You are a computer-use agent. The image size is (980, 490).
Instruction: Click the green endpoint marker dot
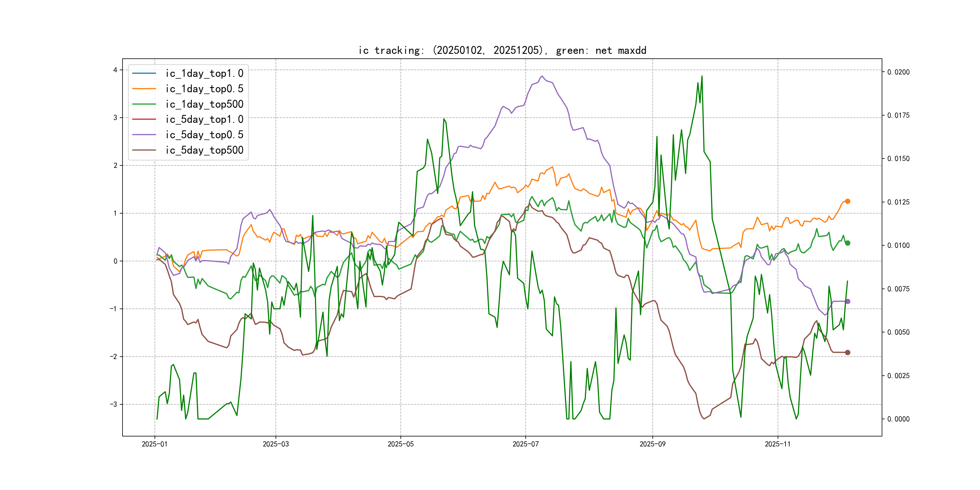click(x=847, y=243)
